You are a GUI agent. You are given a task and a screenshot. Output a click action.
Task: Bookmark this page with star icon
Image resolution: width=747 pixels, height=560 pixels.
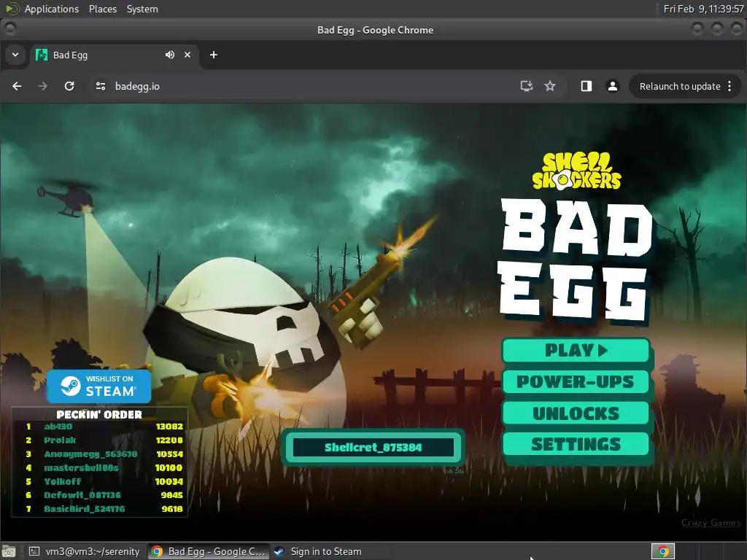point(550,86)
